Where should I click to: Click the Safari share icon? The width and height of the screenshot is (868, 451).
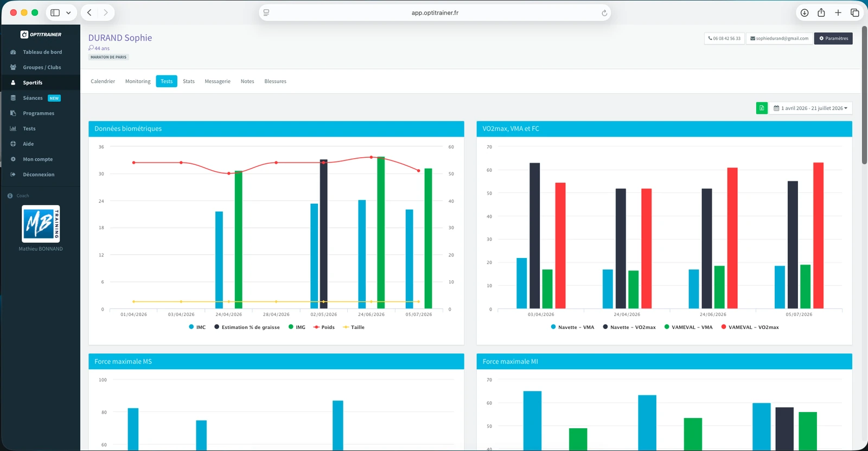(821, 12)
